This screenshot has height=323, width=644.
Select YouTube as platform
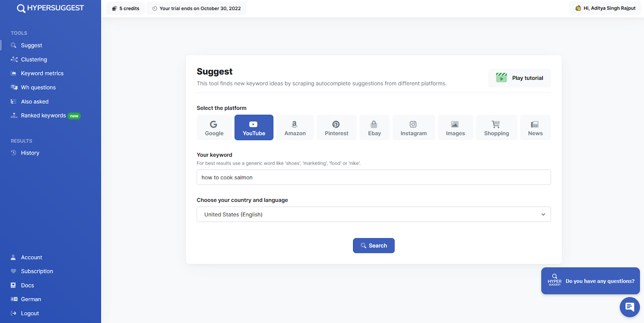254,128
